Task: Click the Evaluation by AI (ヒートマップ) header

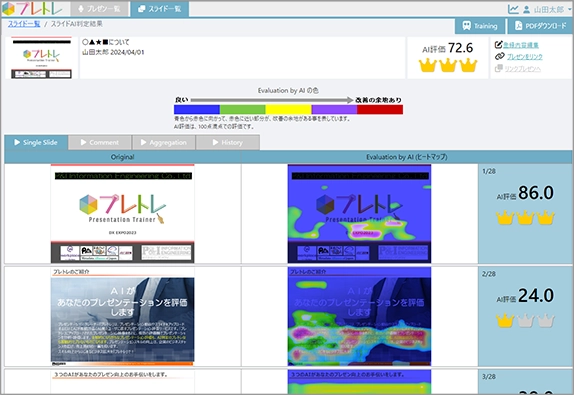Action: tap(406, 157)
